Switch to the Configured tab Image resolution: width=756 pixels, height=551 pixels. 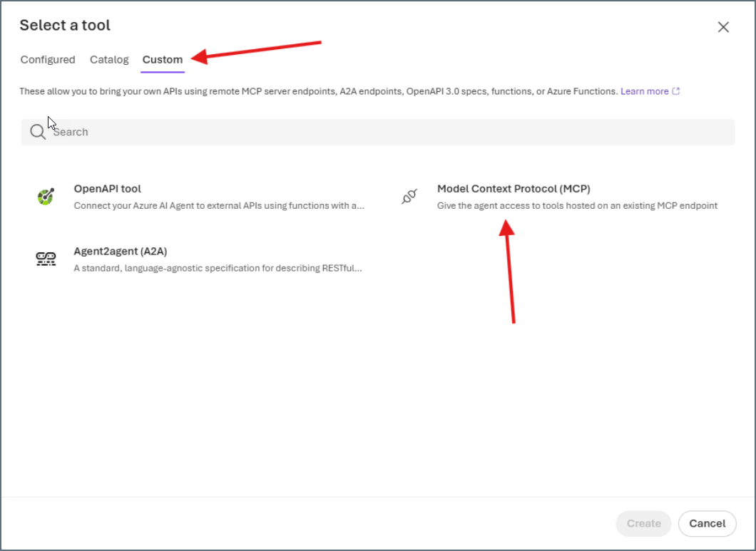click(47, 60)
